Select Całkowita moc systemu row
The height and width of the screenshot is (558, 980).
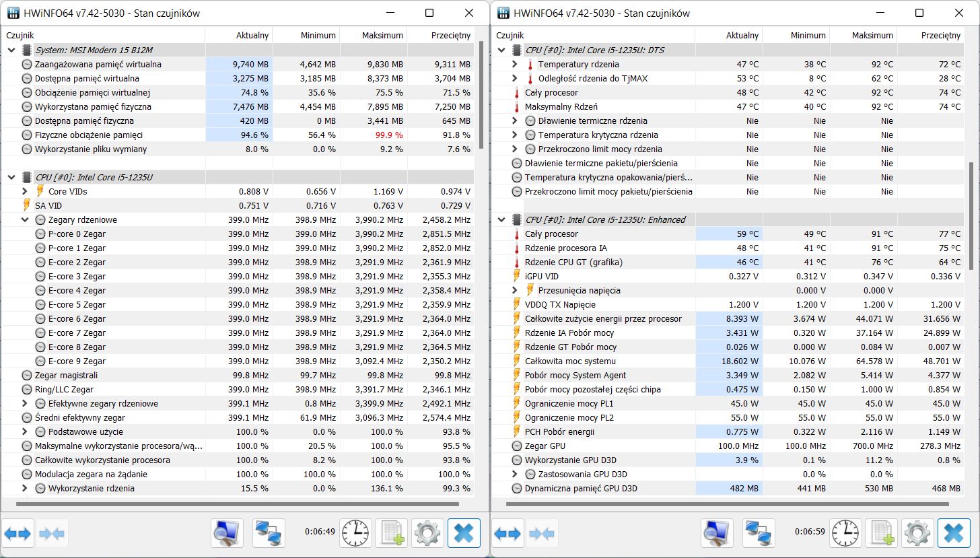(x=728, y=361)
